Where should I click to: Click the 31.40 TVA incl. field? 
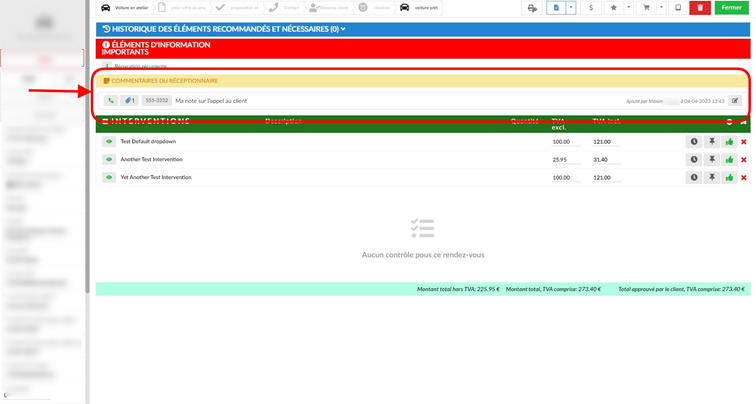(607, 160)
